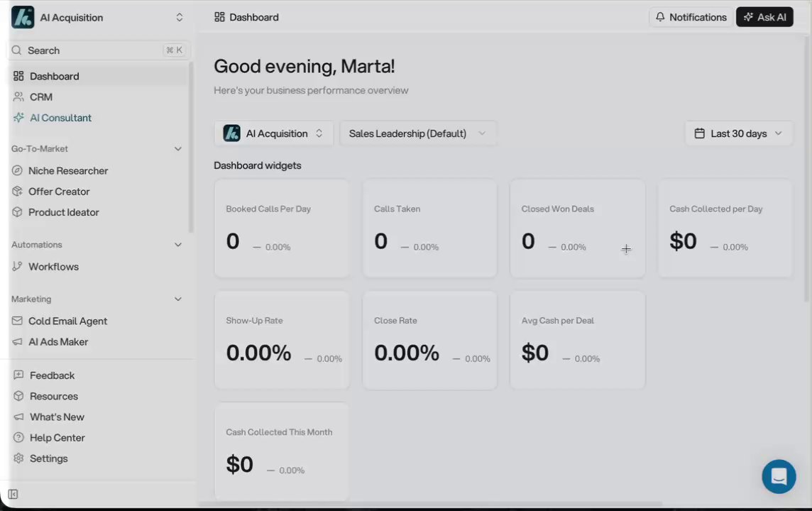Click the CRM people icon

tap(18, 97)
